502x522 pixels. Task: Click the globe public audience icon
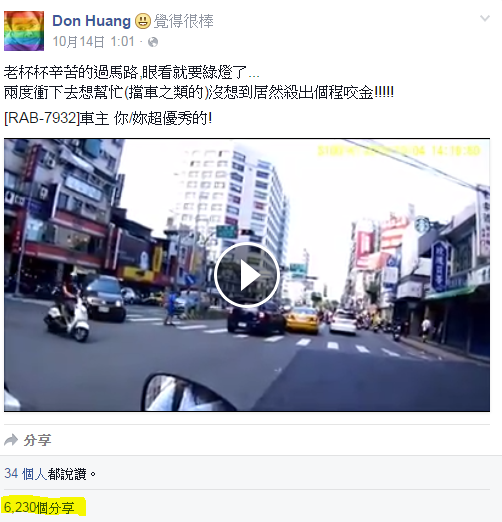pos(153,42)
